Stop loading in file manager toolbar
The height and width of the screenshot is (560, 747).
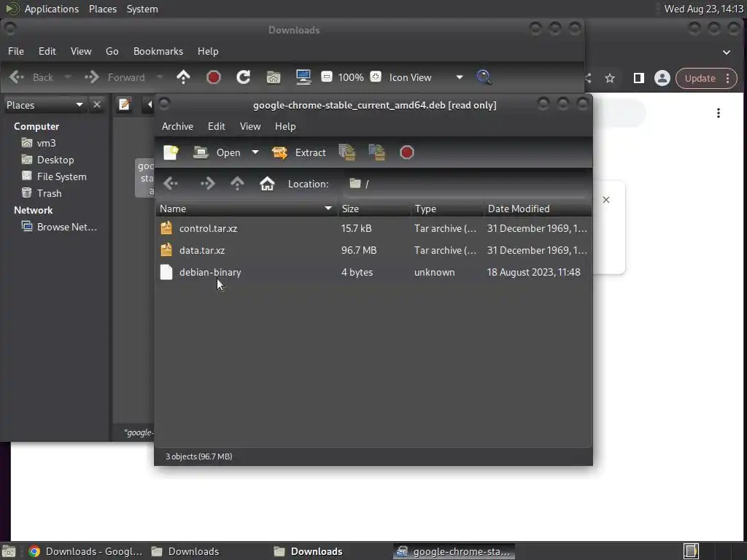click(214, 77)
